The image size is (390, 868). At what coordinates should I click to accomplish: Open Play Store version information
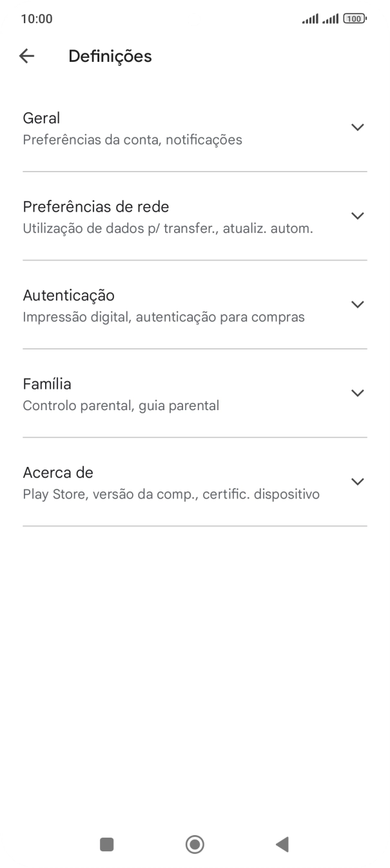[171, 493]
